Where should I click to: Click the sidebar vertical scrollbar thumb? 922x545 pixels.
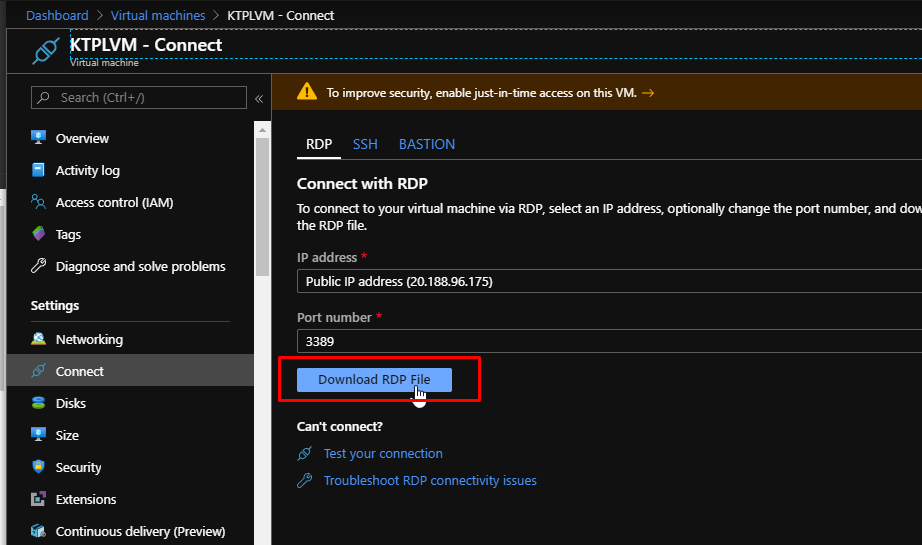coord(262,207)
